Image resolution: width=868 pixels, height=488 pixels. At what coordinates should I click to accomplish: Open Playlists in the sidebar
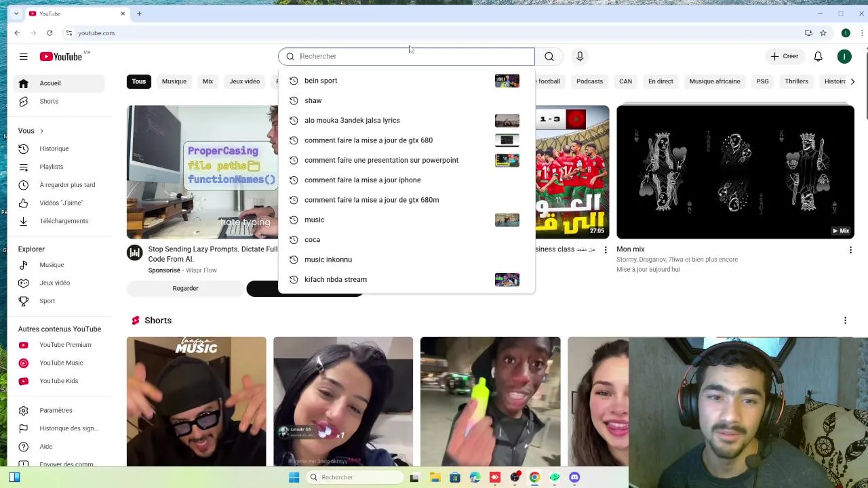58,167
